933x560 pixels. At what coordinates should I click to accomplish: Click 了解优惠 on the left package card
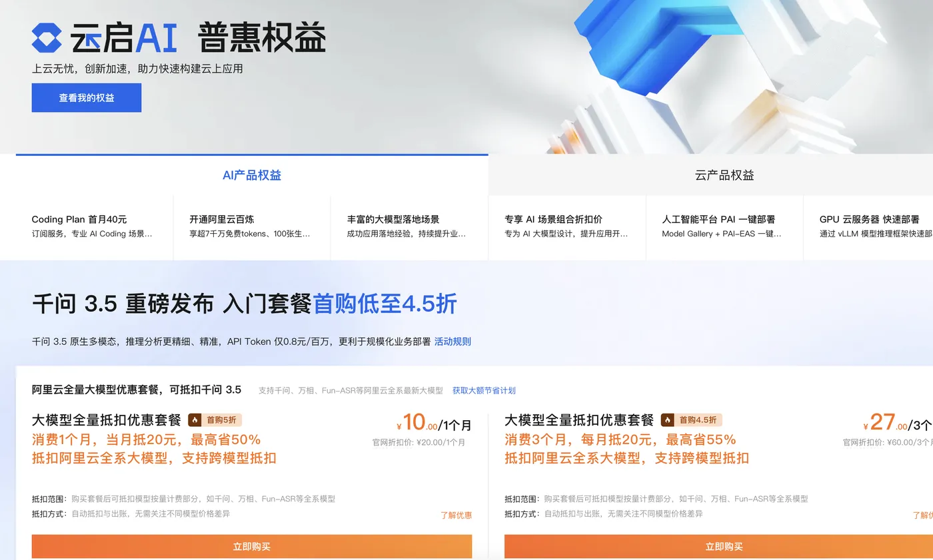point(457,514)
